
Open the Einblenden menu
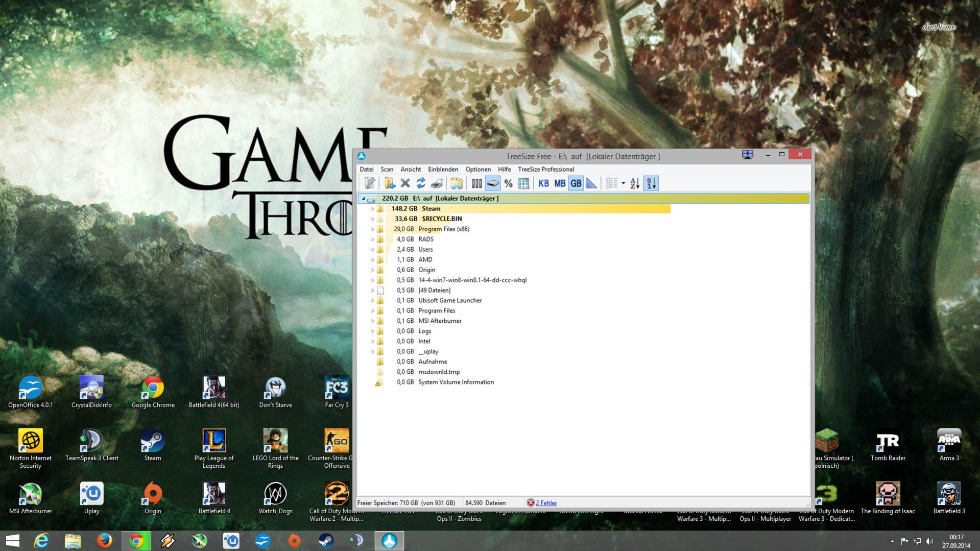pyautogui.click(x=443, y=170)
